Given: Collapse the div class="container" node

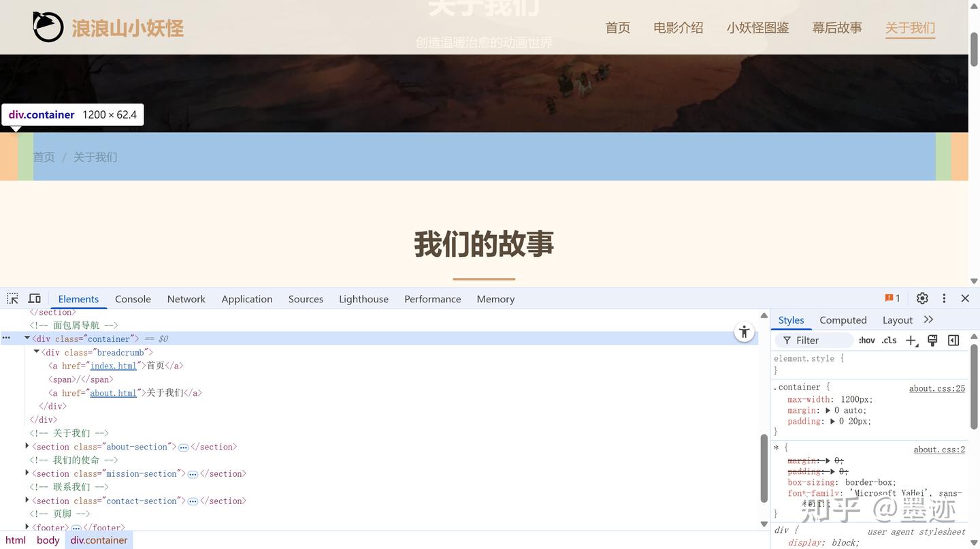Looking at the screenshot, I should [x=27, y=339].
